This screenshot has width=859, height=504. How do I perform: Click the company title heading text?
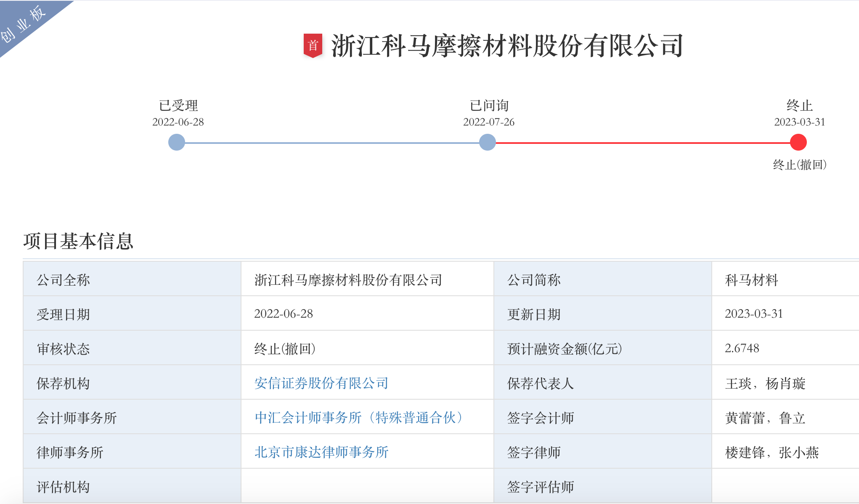507,46
